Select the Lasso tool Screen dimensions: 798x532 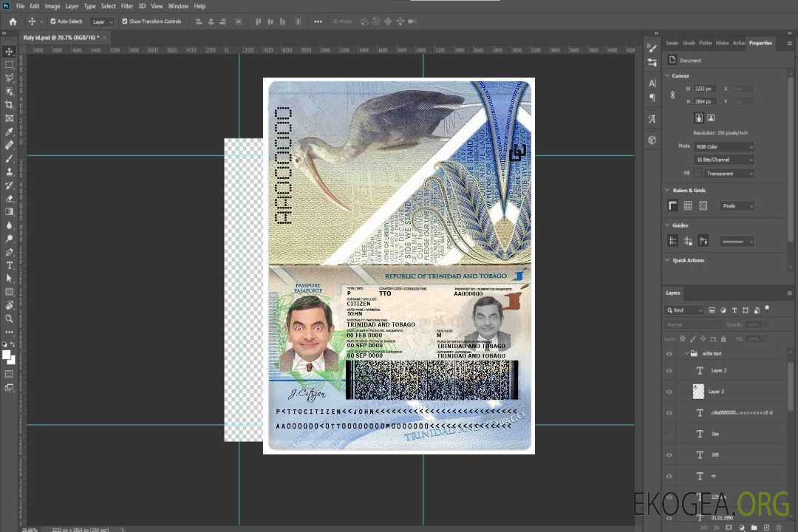pos(9,78)
